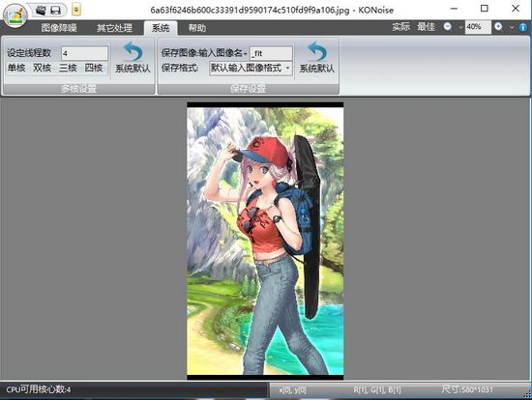532x400 pixels.
Task: Expand the quick access toolbar dropdown
Action: (76, 10)
